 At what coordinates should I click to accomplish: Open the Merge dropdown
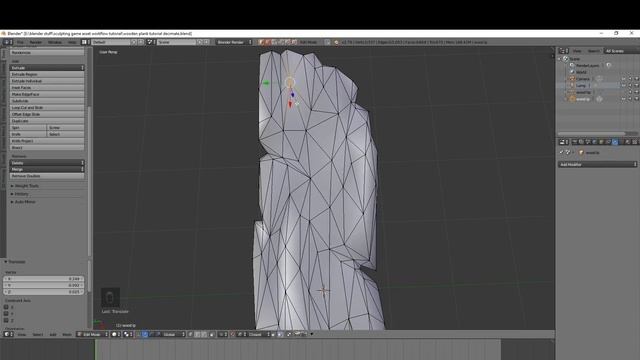click(x=47, y=169)
